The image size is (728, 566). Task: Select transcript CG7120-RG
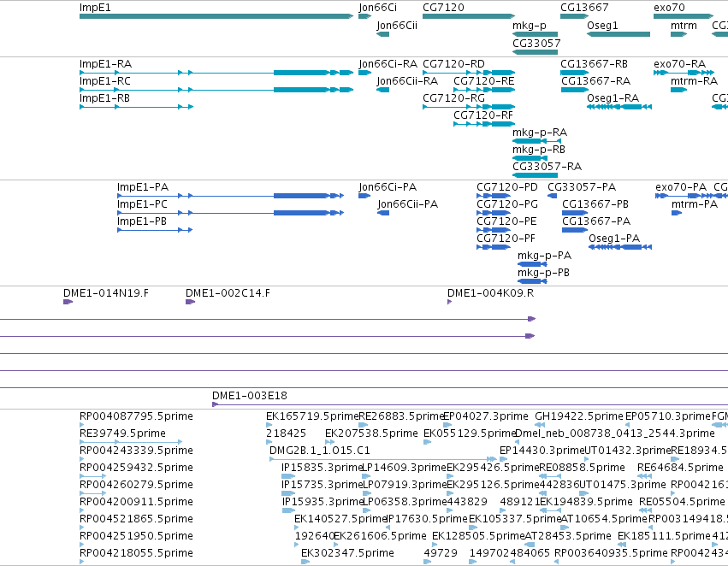click(x=469, y=107)
